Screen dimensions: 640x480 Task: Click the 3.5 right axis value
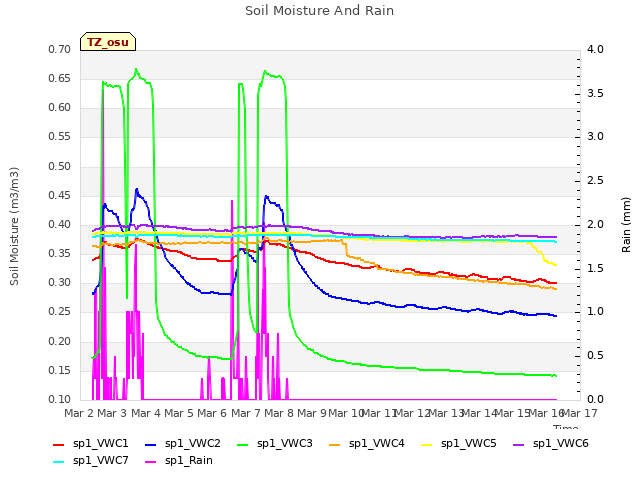coord(595,93)
